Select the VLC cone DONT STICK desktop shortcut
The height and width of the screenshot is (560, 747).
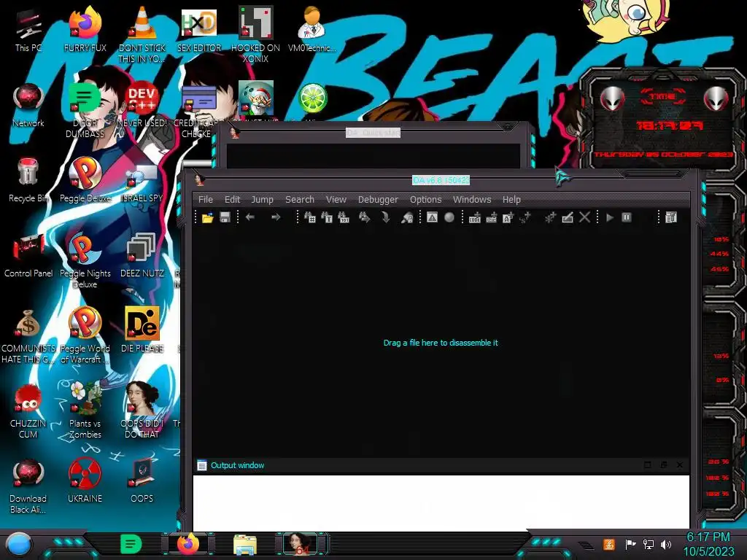coord(142,34)
